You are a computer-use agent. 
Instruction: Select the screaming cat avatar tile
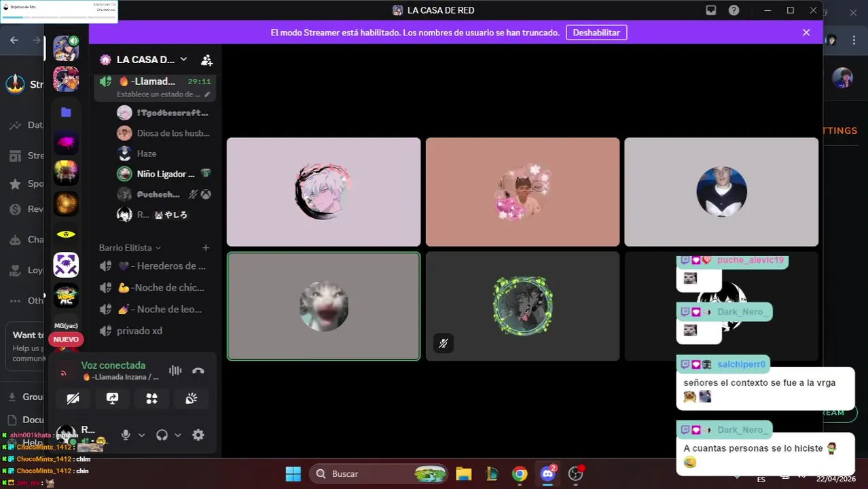323,306
